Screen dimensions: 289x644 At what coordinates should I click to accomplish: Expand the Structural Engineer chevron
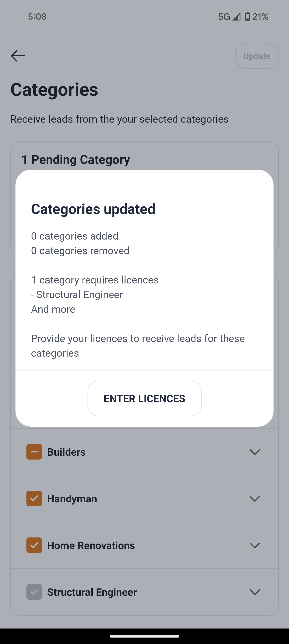pos(255,592)
